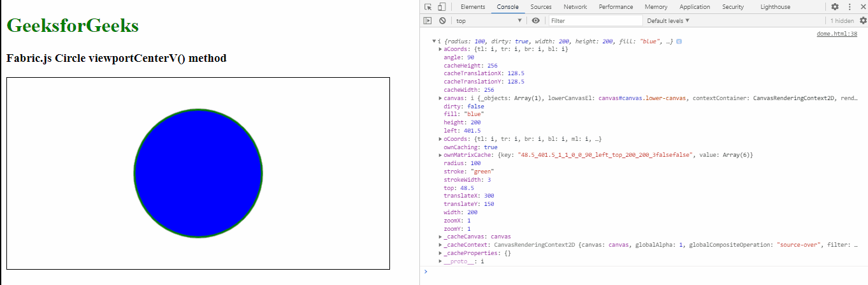Open the Default levels dropdown
Viewport: 868px width, 285px height.
click(669, 20)
